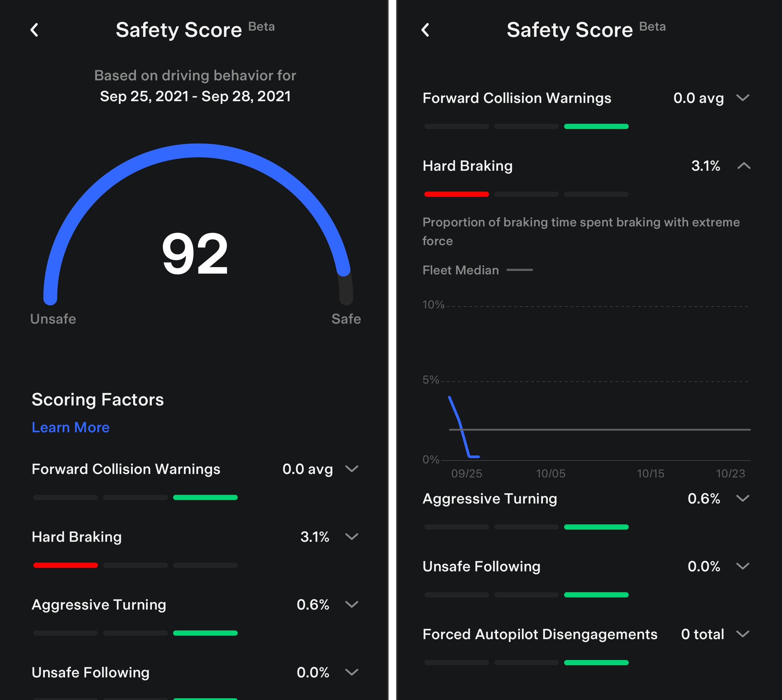Click the Fleet Median legend marker

pyautogui.click(x=520, y=270)
